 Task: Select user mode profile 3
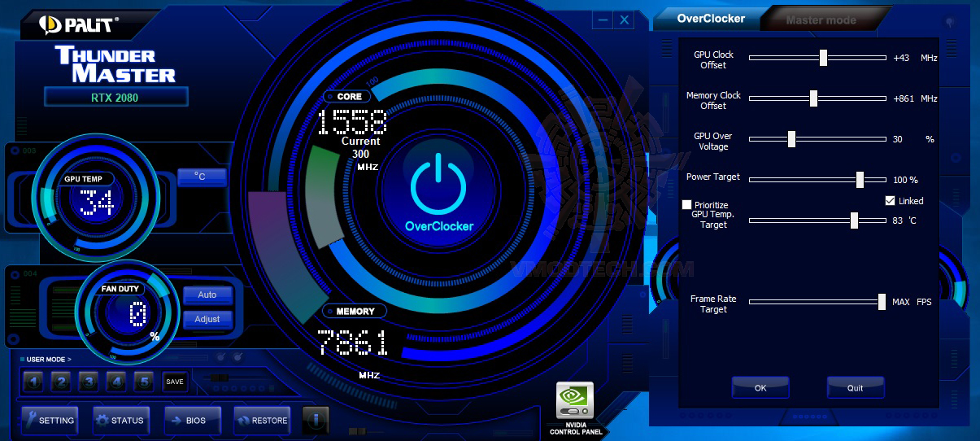pyautogui.click(x=89, y=381)
